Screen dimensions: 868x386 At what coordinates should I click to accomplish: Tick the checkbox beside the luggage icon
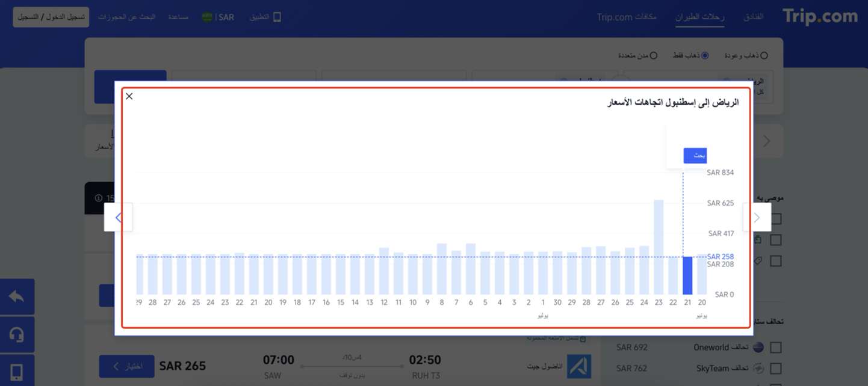pyautogui.click(x=776, y=240)
